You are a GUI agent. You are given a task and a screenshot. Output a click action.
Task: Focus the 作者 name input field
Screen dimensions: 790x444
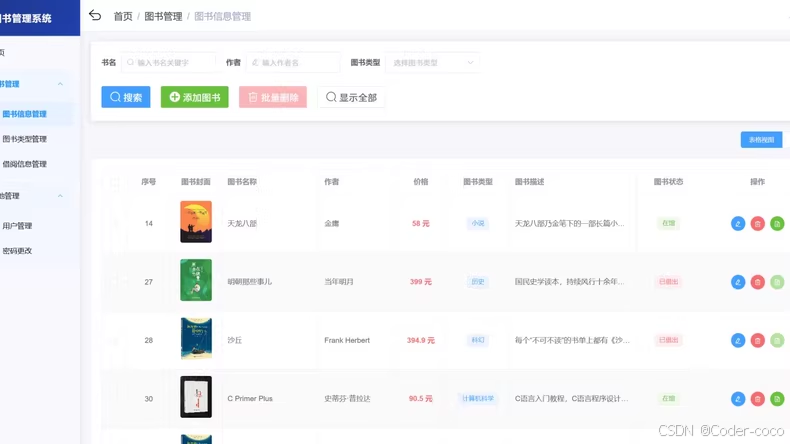pyautogui.click(x=293, y=62)
